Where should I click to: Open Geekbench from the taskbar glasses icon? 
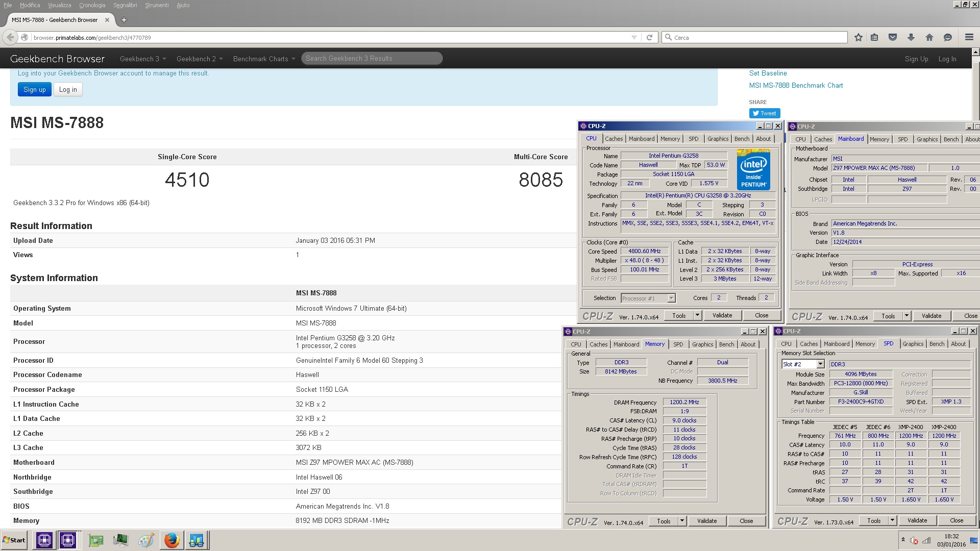coord(196,540)
